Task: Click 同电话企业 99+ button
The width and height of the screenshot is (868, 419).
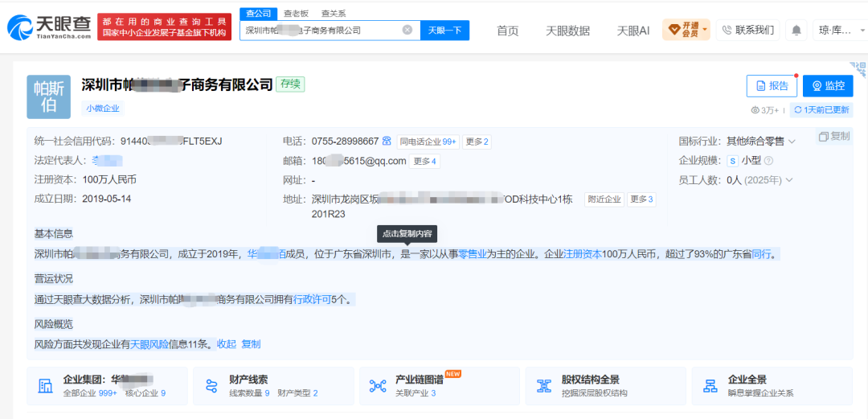Action: tap(428, 142)
